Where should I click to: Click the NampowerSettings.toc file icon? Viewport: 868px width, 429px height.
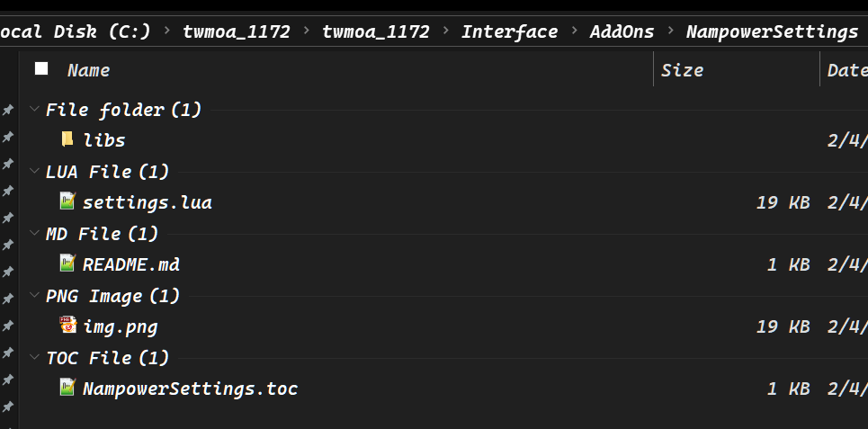[x=67, y=388]
